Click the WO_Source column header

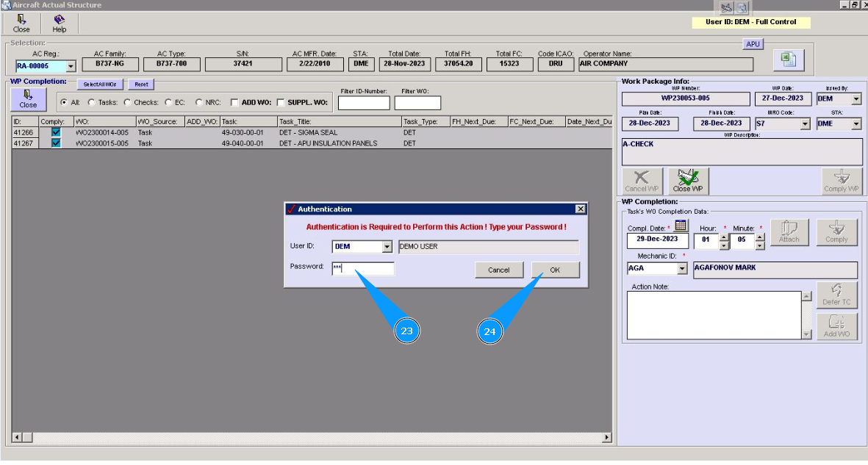pos(160,121)
